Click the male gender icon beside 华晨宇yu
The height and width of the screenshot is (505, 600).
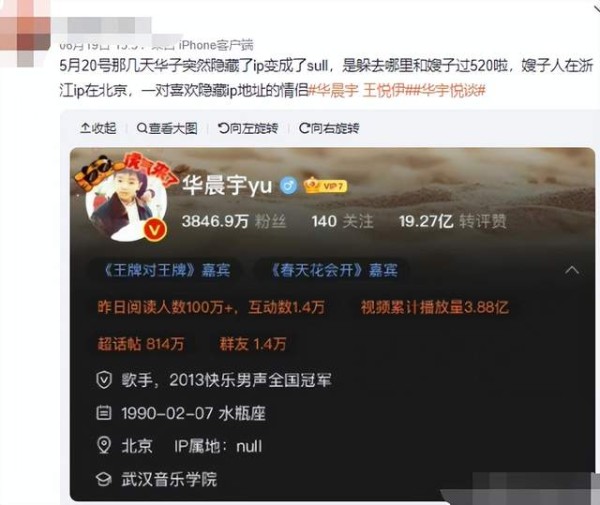click(x=289, y=186)
